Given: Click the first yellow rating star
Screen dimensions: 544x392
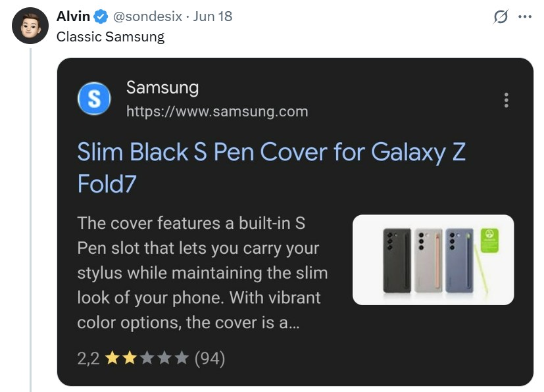Looking at the screenshot, I should pyautogui.click(x=112, y=358).
